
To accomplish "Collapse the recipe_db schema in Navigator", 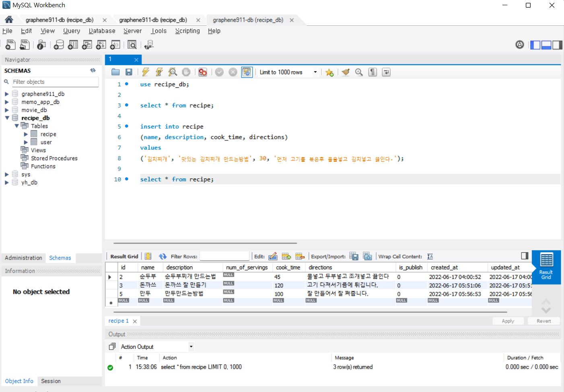I will pyautogui.click(x=7, y=118).
